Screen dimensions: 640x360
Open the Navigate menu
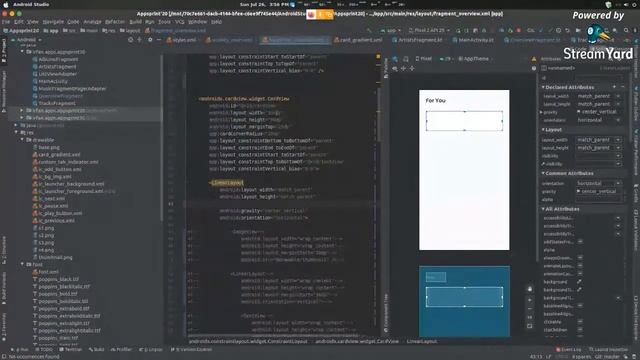point(53,22)
